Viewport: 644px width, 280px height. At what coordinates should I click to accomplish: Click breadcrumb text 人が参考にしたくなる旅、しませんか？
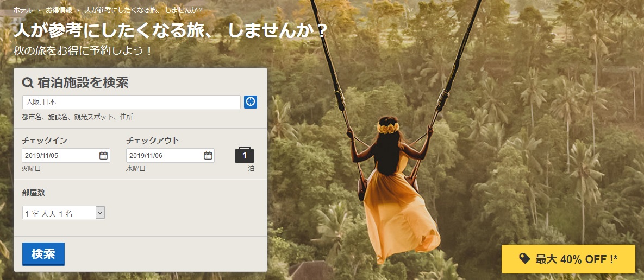pyautogui.click(x=144, y=10)
